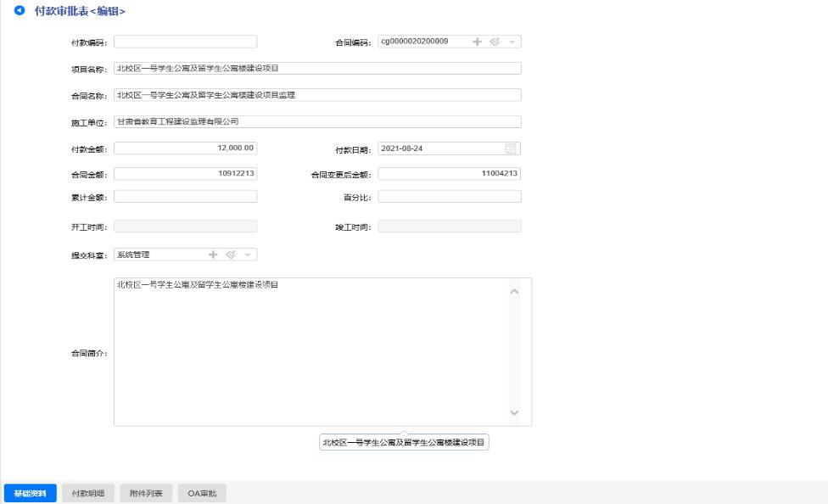
Task: Click the 付款编码 input field
Action: 185,42
